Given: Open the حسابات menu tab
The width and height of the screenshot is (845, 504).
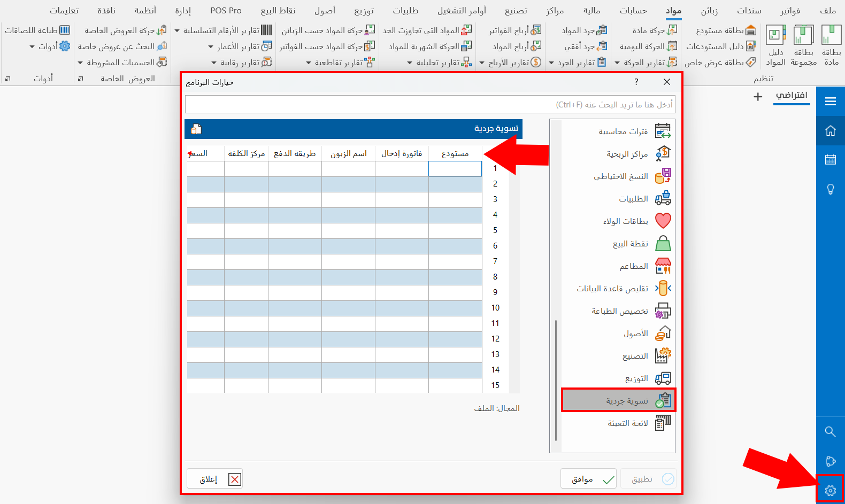Looking at the screenshot, I should tap(633, 11).
